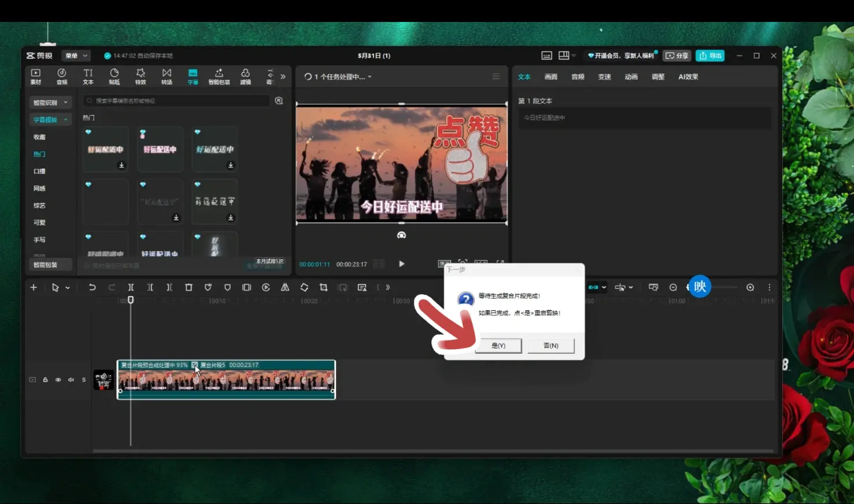Click the freeze frame icon in the timeline toolbar
Image resolution: width=854 pixels, height=504 pixels.
[x=247, y=287]
